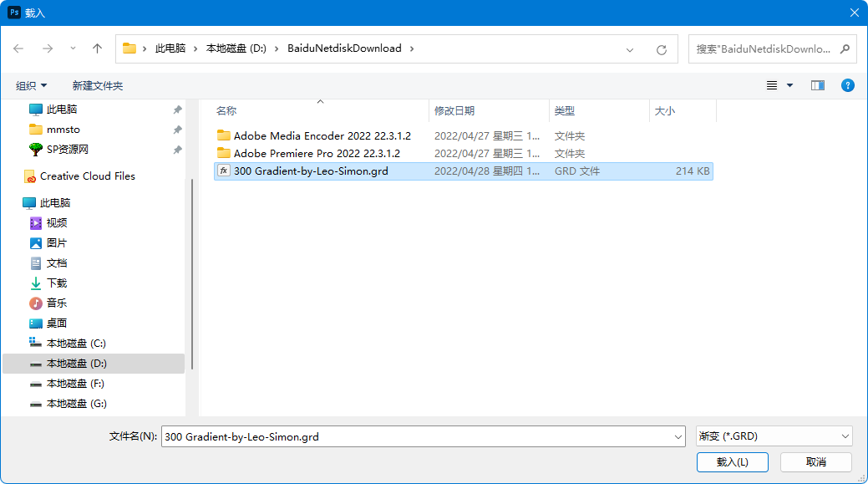
Task: Toggle the preview pane
Action: (818, 85)
